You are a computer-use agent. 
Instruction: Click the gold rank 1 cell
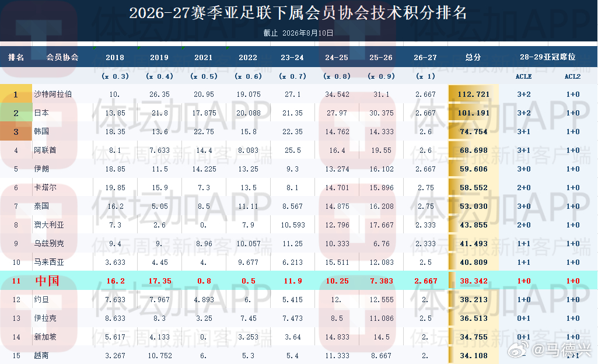pos(16,94)
